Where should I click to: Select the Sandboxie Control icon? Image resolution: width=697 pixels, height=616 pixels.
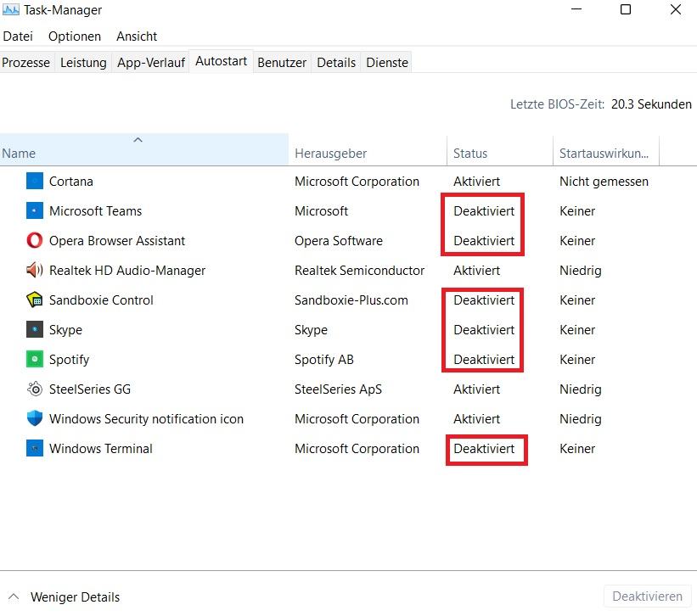point(35,300)
